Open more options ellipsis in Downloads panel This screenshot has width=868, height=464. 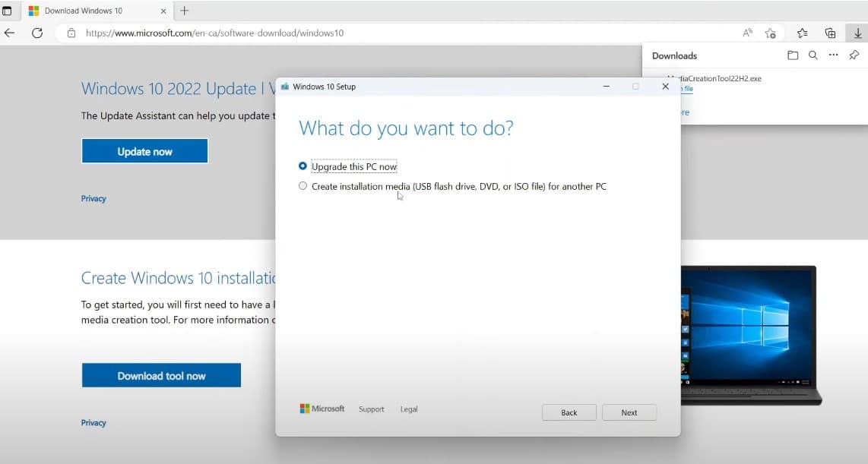click(x=834, y=55)
